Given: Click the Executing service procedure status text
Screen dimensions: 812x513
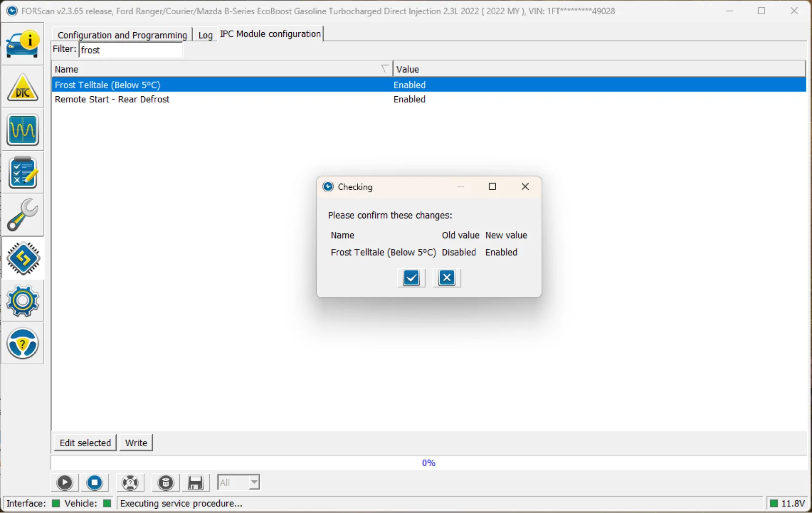Looking at the screenshot, I should click(181, 504).
